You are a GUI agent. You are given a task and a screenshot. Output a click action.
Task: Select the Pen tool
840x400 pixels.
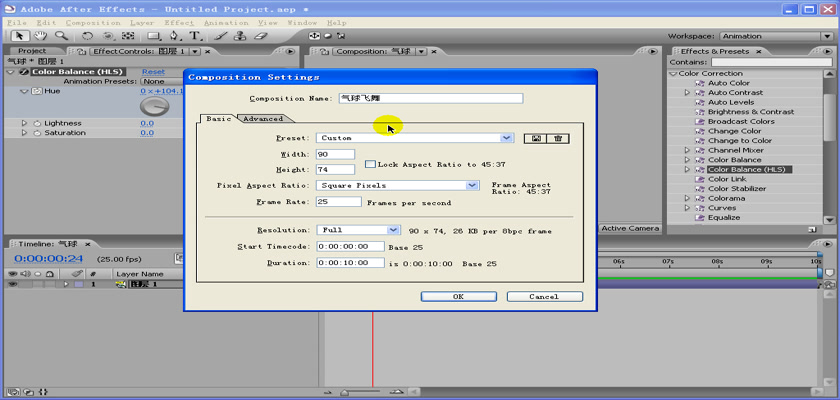click(175, 35)
